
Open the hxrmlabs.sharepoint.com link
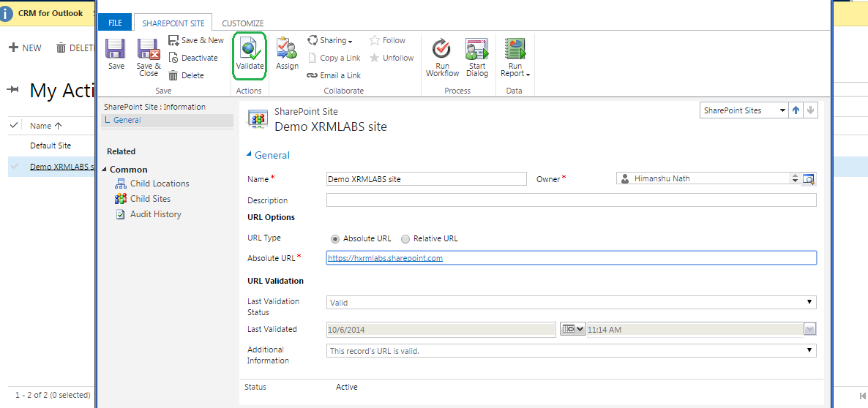click(x=385, y=257)
